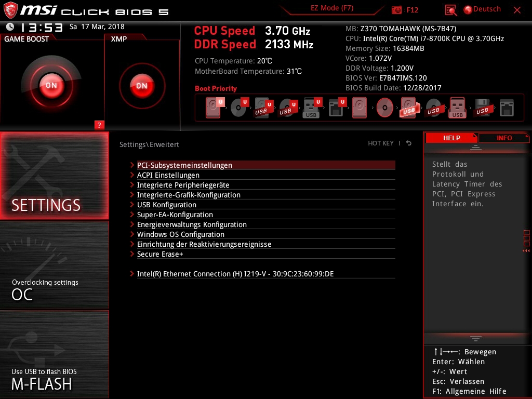Click the BIOS Build Date: 12/28/2017 line
Viewport: 532px width, 399px height.
pos(393,88)
